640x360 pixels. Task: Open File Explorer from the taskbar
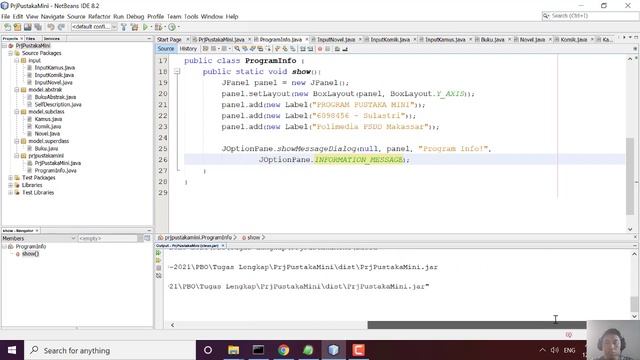click(233, 350)
